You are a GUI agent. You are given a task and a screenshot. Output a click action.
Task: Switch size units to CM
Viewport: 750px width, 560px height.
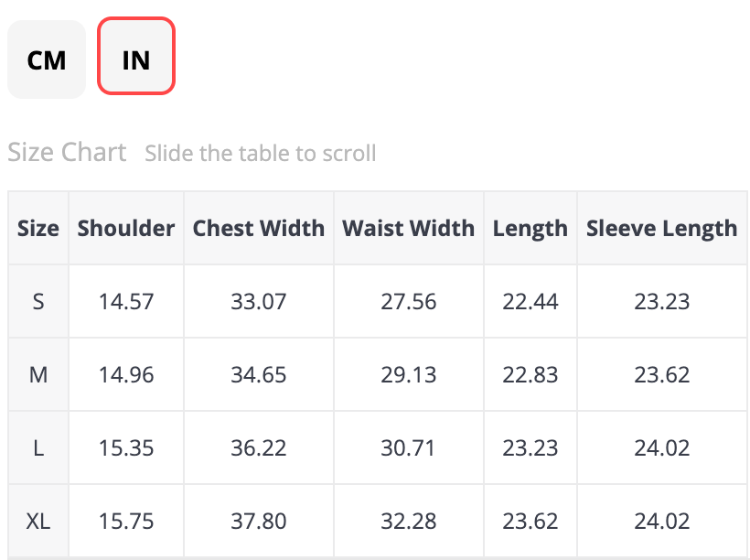(x=47, y=60)
